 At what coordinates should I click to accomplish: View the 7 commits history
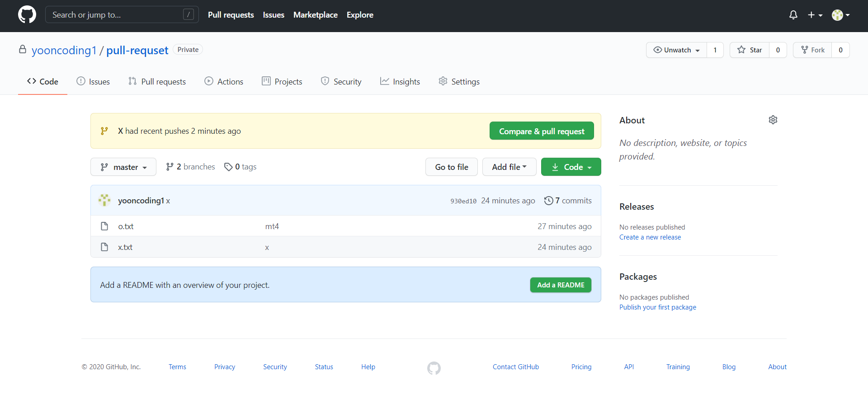tap(568, 201)
